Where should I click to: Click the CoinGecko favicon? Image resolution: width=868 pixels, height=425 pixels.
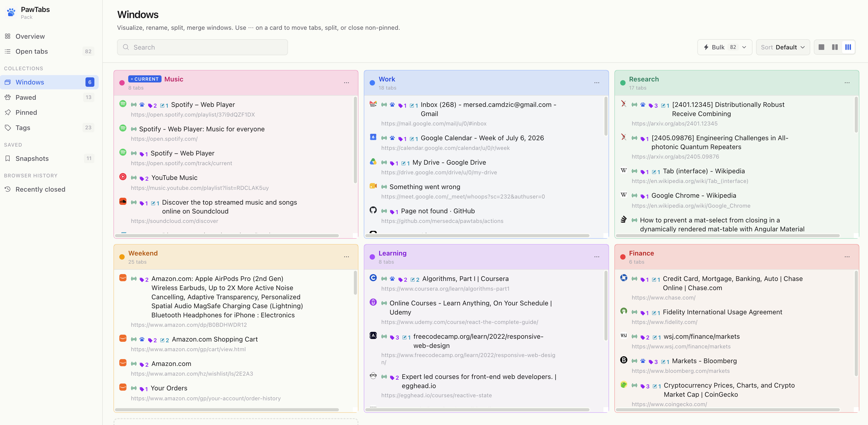pos(624,384)
